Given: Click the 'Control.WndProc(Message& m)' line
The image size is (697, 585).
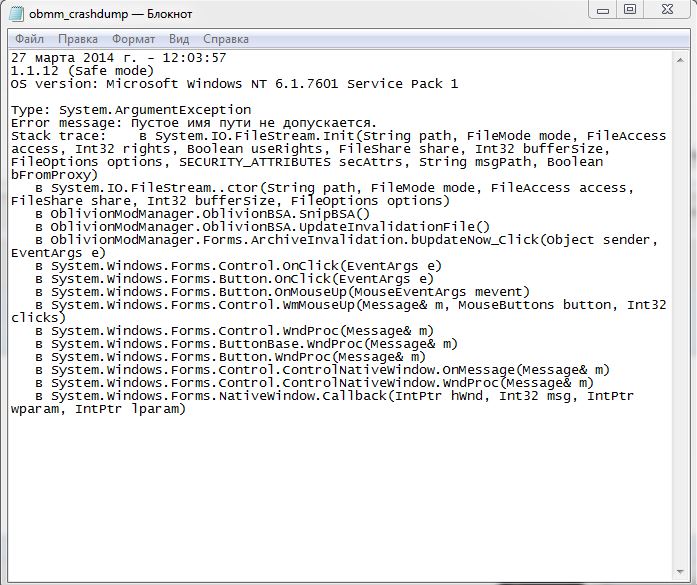Looking at the screenshot, I should 234,331.
